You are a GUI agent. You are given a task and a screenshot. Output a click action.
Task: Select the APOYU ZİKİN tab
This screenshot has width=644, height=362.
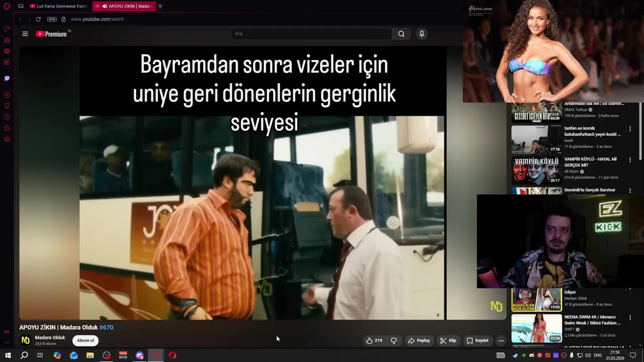pos(123,6)
